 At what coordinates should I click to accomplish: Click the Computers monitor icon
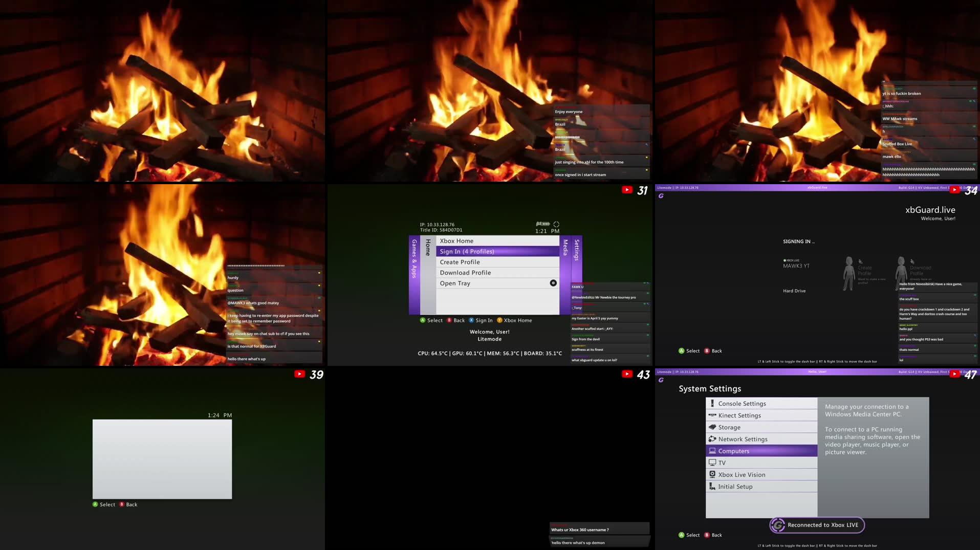[712, 451]
